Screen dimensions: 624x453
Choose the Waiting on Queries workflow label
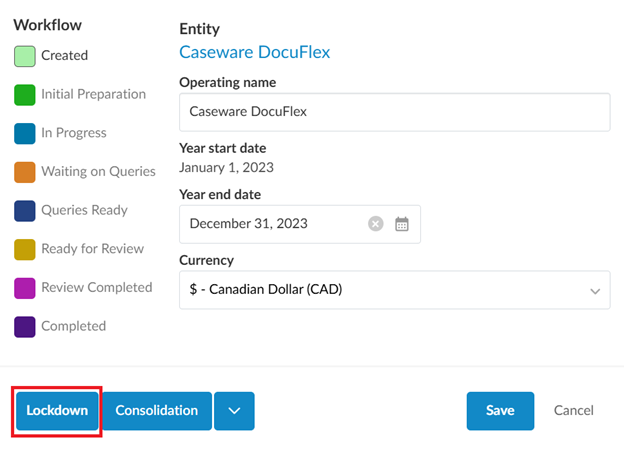pos(98,172)
